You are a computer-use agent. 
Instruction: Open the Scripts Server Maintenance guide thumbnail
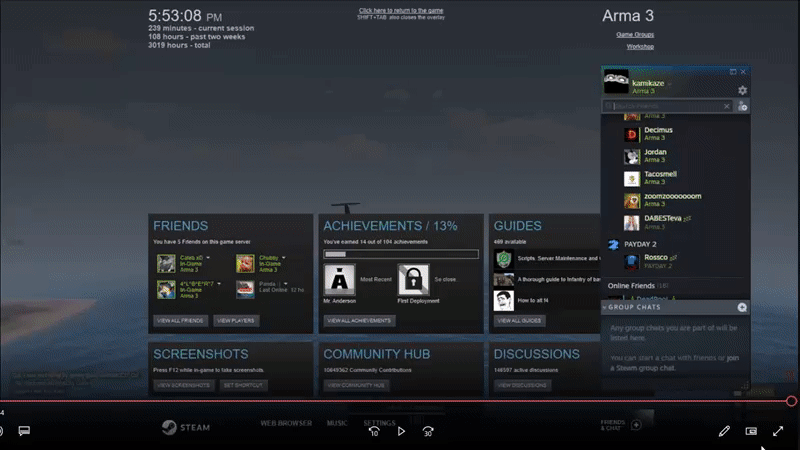click(x=504, y=259)
